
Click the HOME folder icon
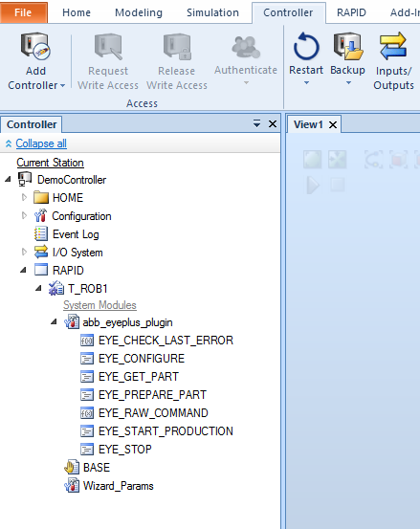41,197
